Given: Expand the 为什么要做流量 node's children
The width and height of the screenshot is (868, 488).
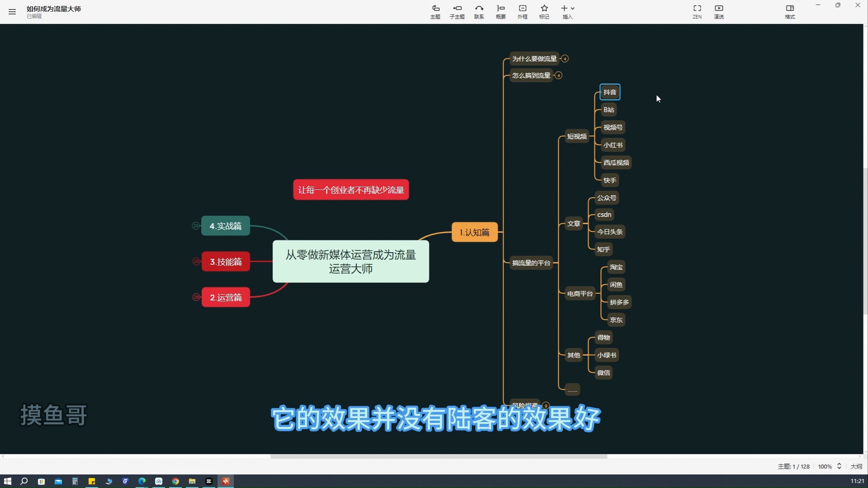Looking at the screenshot, I should [x=565, y=59].
